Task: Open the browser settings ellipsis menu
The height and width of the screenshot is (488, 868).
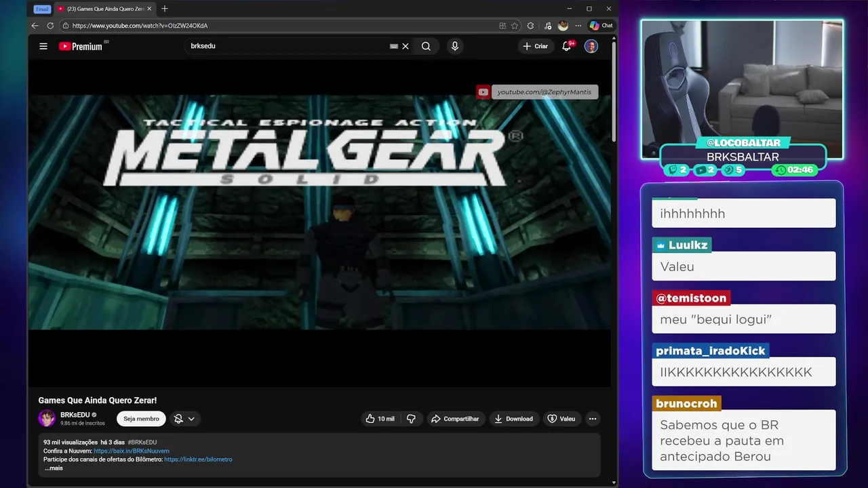Action: point(578,26)
